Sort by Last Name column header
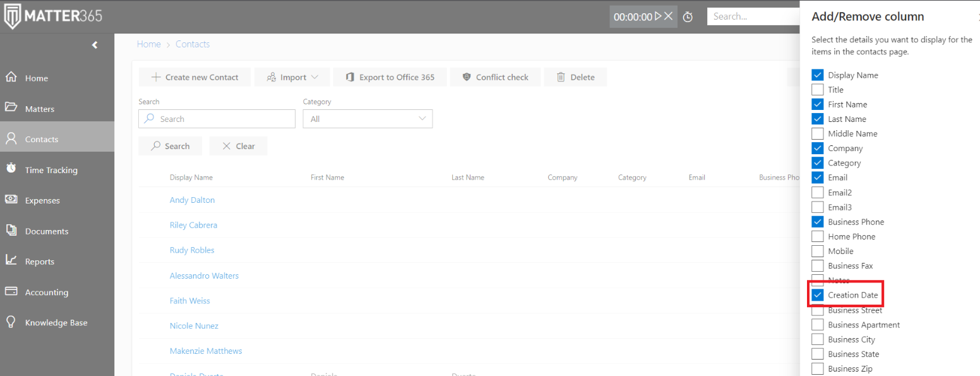The height and width of the screenshot is (376, 980). point(468,178)
